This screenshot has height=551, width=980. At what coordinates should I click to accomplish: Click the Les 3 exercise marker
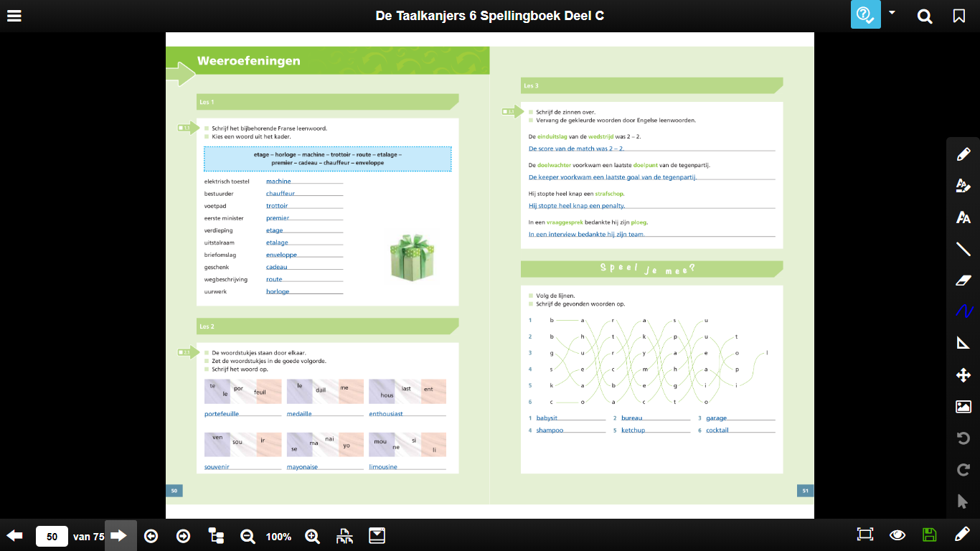(x=512, y=111)
